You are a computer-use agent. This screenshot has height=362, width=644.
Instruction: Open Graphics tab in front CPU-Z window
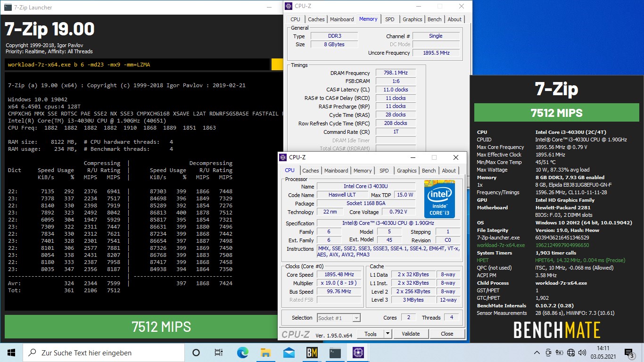(407, 171)
